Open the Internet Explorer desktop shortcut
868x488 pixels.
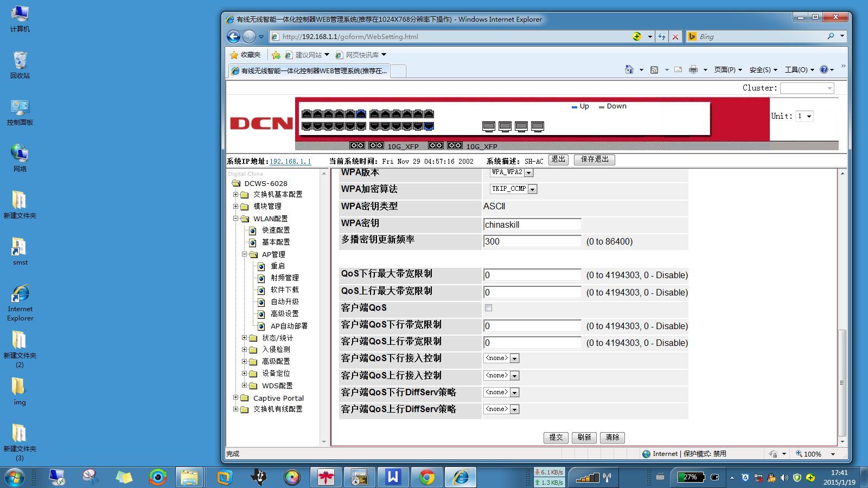click(20, 303)
